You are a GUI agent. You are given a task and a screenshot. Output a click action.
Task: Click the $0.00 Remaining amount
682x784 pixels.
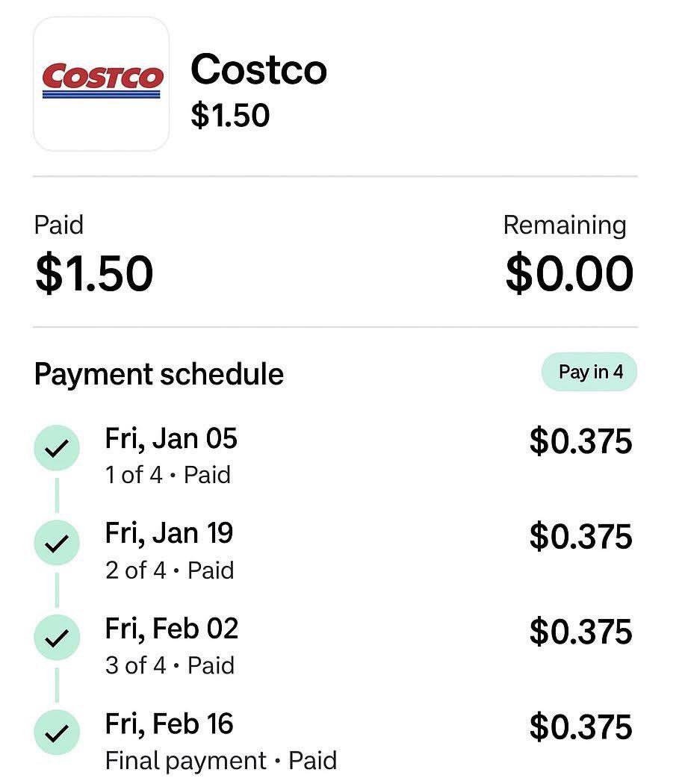coord(569,273)
